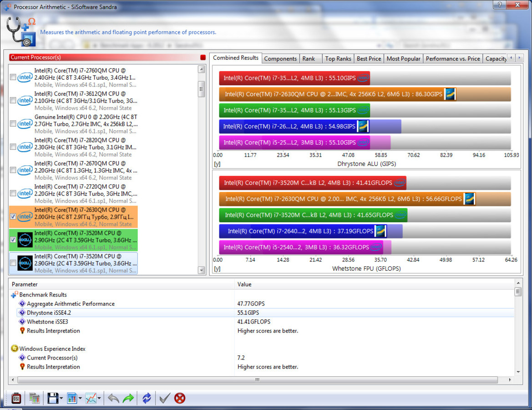The image size is (532, 410).
Task: Click the floppy disk Save icon
Action: pos(53,398)
